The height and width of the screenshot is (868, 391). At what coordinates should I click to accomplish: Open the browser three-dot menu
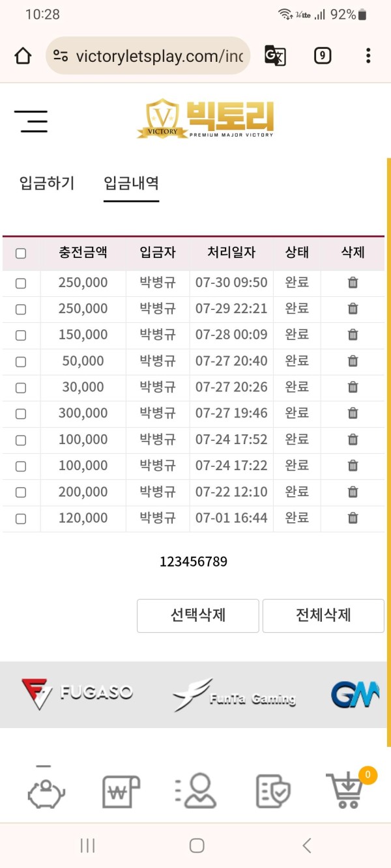point(368,56)
